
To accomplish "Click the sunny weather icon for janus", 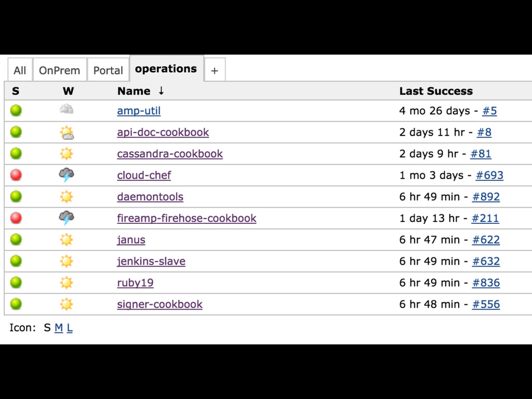I will pyautogui.click(x=66, y=240).
